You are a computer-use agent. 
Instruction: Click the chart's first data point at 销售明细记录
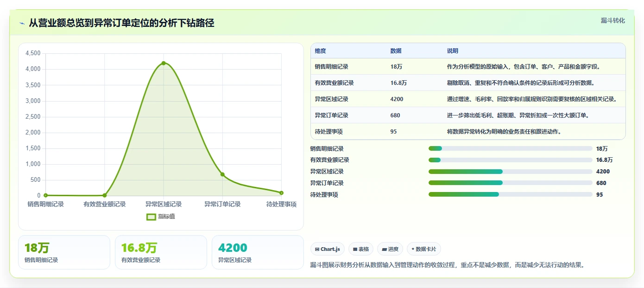click(45, 195)
